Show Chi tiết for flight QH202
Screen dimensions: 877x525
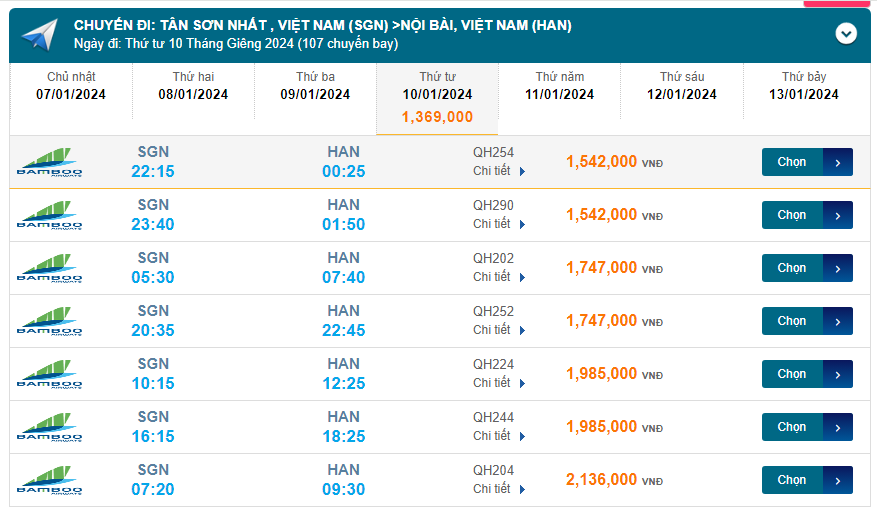498,277
